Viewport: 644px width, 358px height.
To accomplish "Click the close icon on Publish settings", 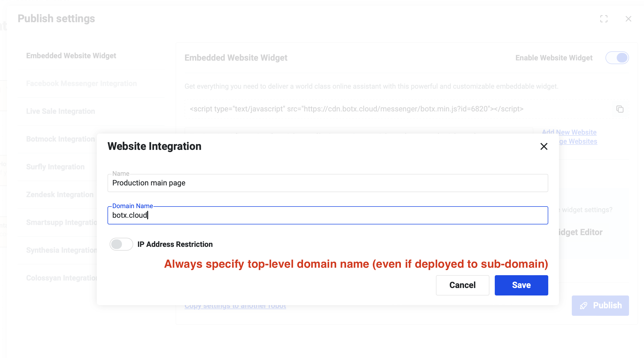I will [x=628, y=18].
